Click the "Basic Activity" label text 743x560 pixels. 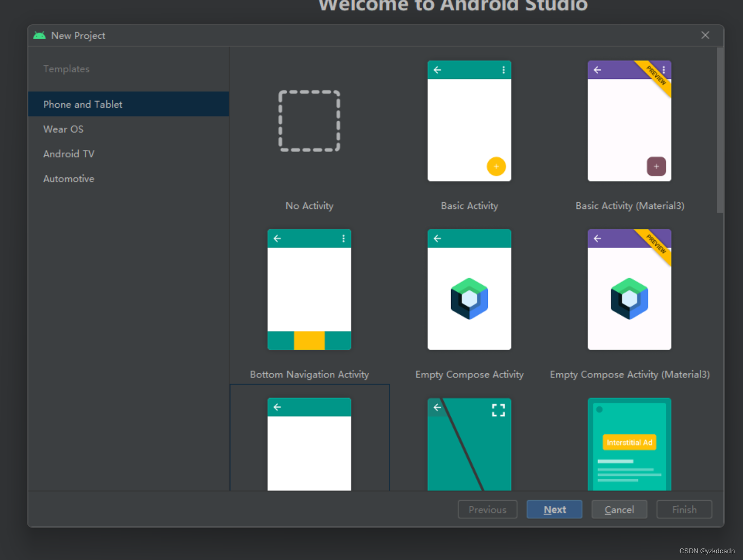[x=469, y=206]
